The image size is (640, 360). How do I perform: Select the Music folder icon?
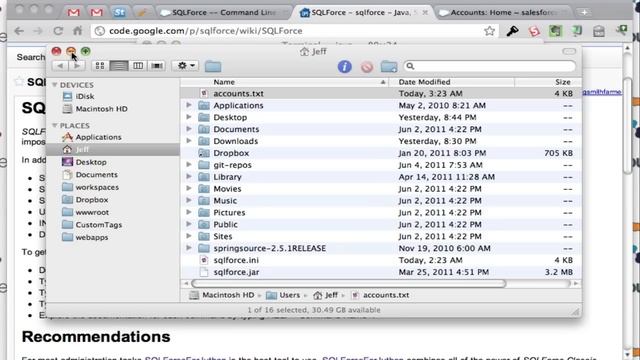click(x=204, y=201)
